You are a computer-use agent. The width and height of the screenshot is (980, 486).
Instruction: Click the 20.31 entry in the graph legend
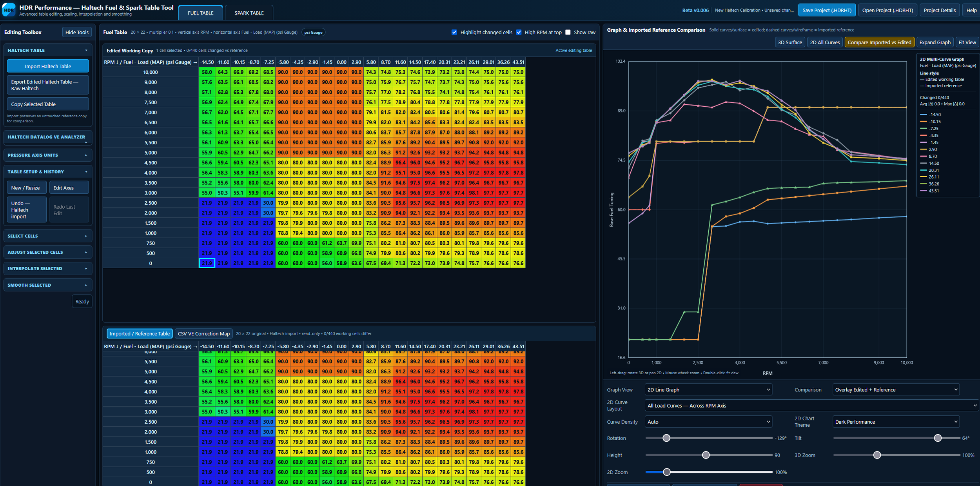pos(930,170)
